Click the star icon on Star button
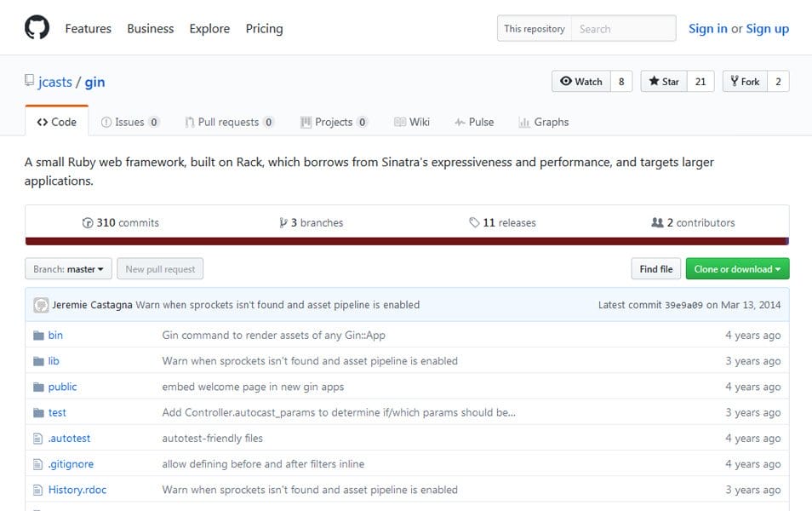This screenshot has width=812, height=511. point(654,81)
